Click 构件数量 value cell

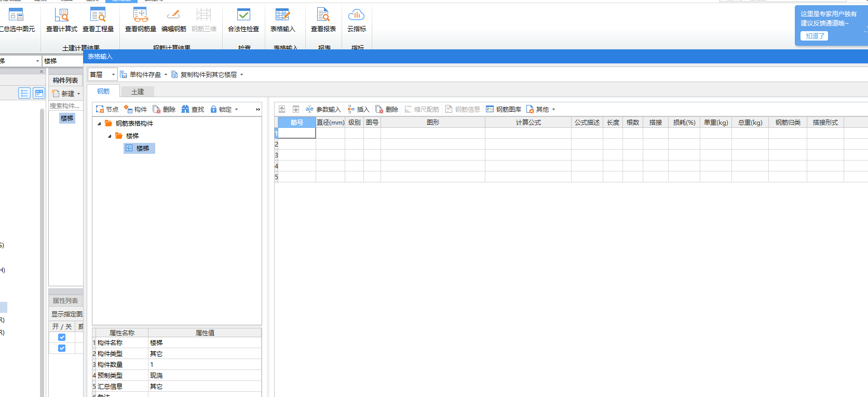(x=205, y=364)
